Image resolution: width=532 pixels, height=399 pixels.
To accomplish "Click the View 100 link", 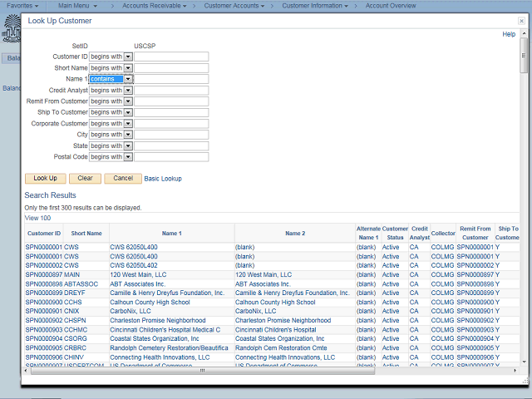I will [37, 218].
